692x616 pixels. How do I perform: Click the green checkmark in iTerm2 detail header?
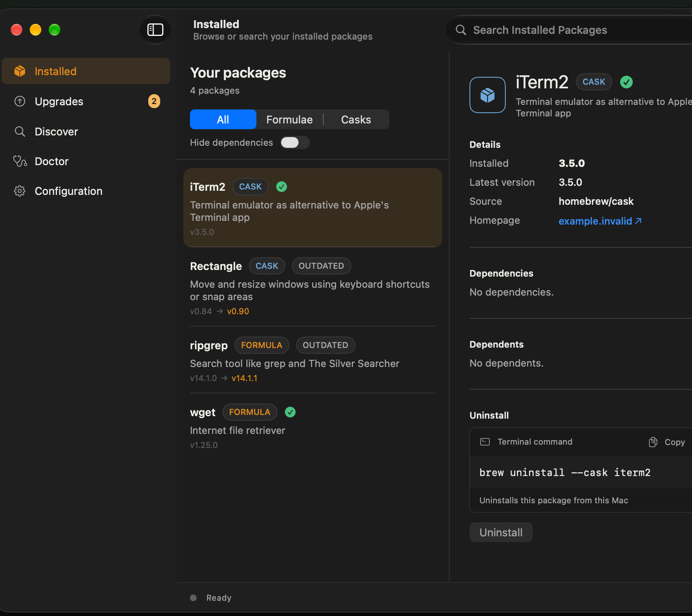click(626, 82)
